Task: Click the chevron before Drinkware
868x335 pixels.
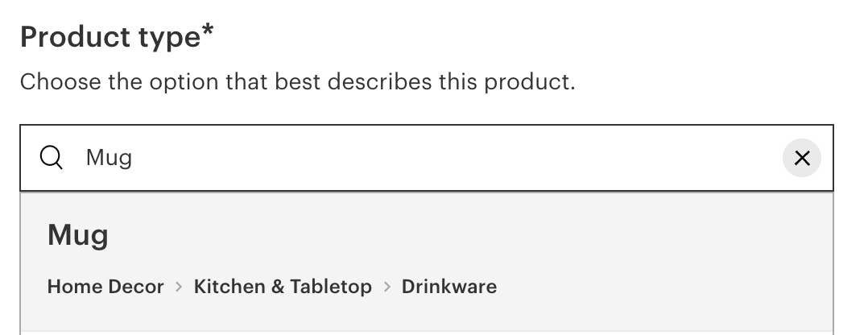Action: pyautogui.click(x=386, y=287)
